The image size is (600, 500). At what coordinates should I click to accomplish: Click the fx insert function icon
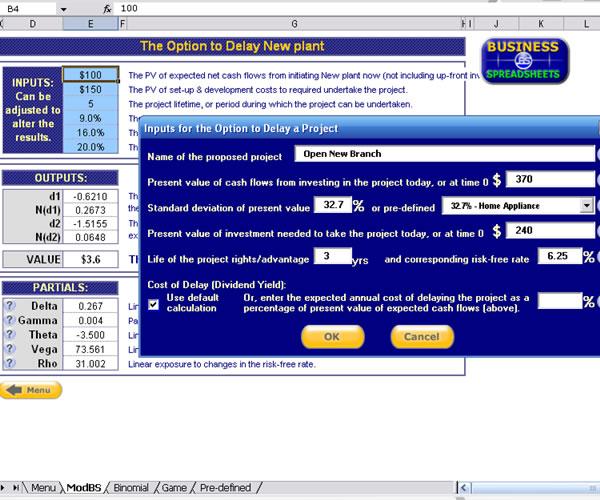[x=107, y=8]
